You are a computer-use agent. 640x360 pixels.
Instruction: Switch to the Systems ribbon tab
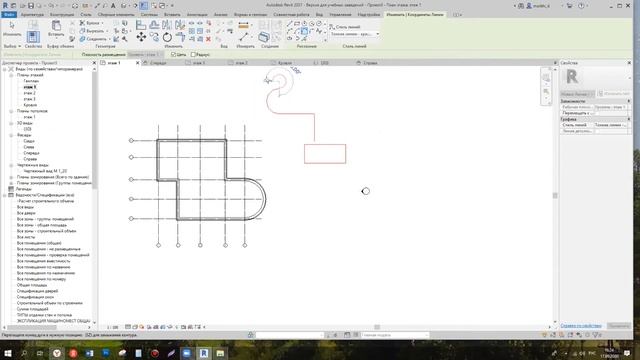149,15
